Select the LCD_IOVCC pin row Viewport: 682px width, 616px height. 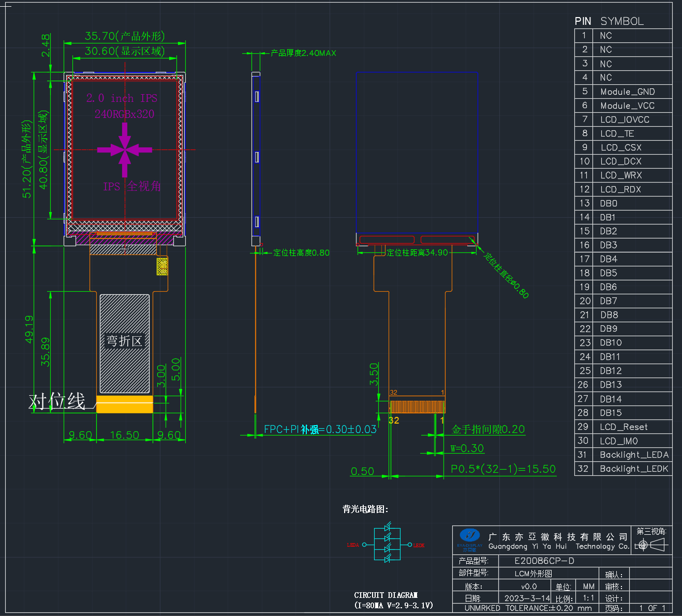point(623,119)
